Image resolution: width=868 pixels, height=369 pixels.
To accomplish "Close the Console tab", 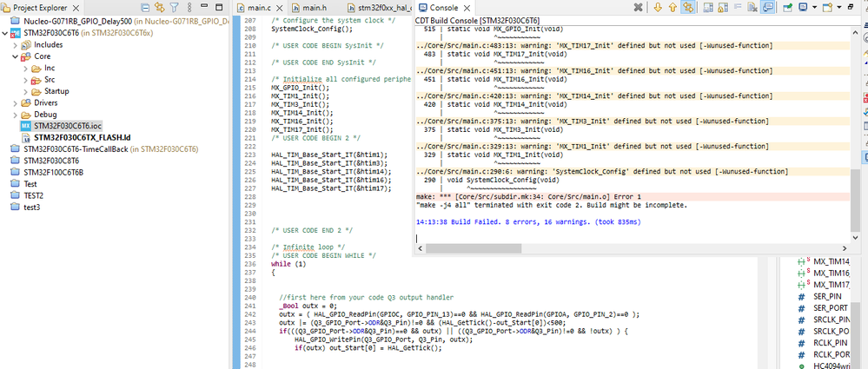I will point(466,8).
